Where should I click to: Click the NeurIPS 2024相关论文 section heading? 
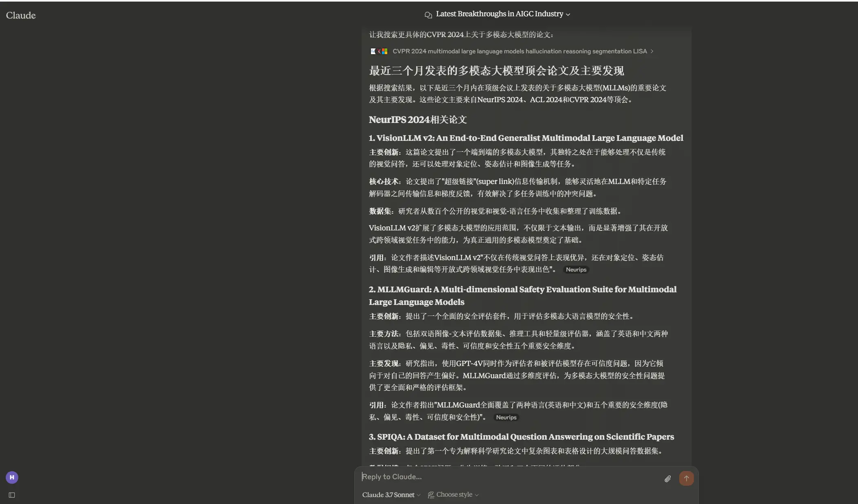coord(418,120)
